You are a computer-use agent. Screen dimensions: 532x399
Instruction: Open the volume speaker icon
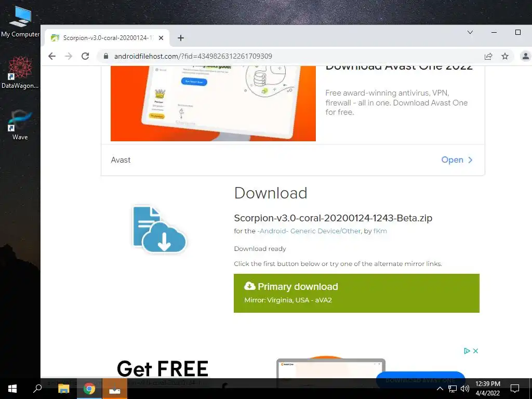pyautogui.click(x=465, y=389)
